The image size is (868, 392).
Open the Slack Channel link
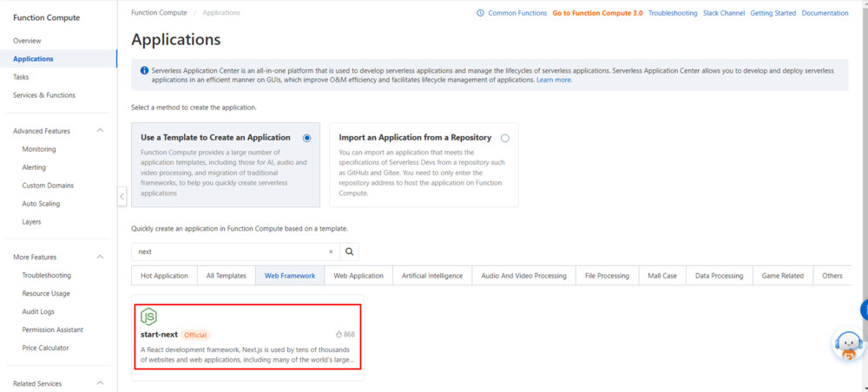(724, 13)
